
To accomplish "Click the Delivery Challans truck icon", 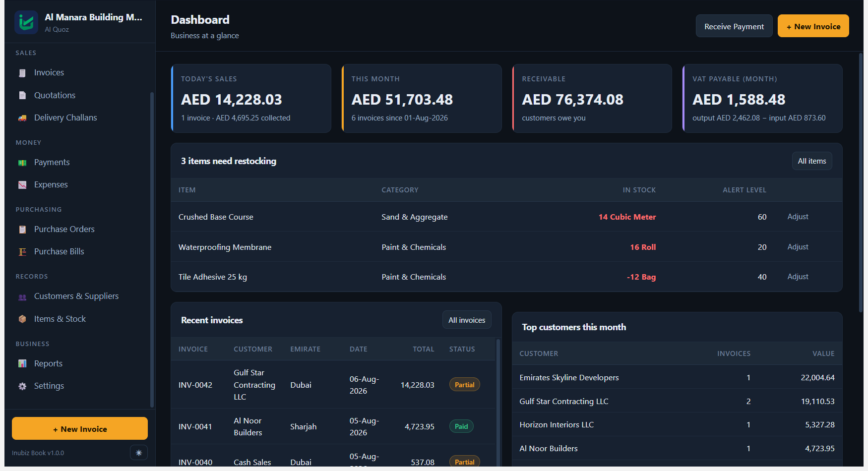I will [x=22, y=118].
